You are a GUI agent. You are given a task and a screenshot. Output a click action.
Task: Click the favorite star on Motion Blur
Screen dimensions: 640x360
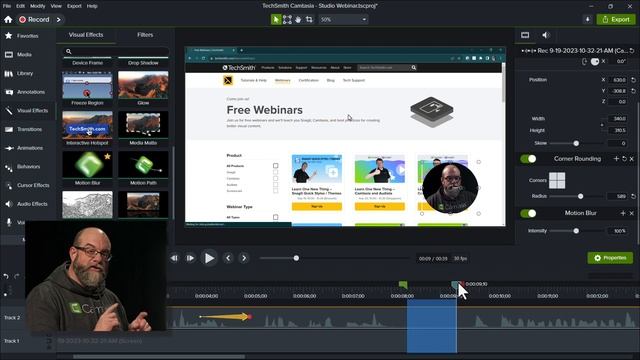(107, 156)
